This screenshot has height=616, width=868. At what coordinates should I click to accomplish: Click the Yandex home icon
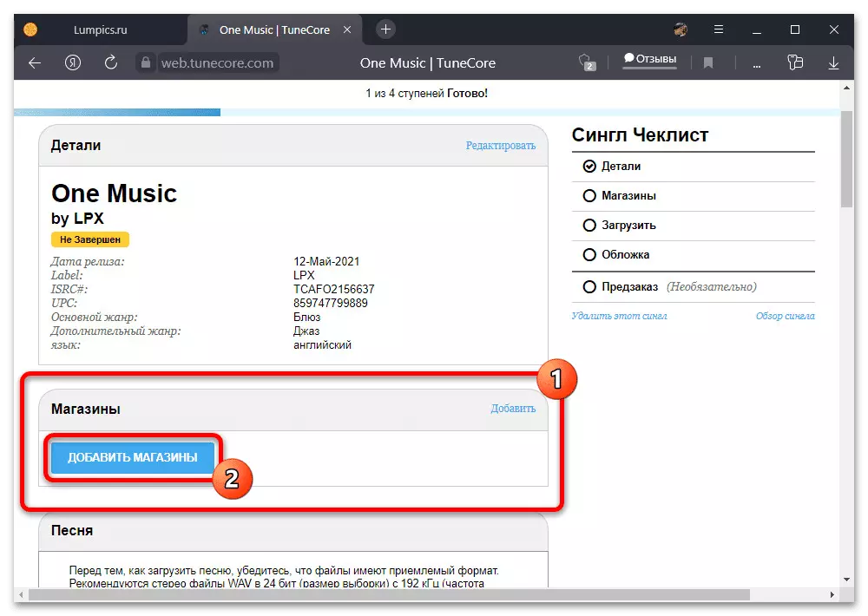73,62
